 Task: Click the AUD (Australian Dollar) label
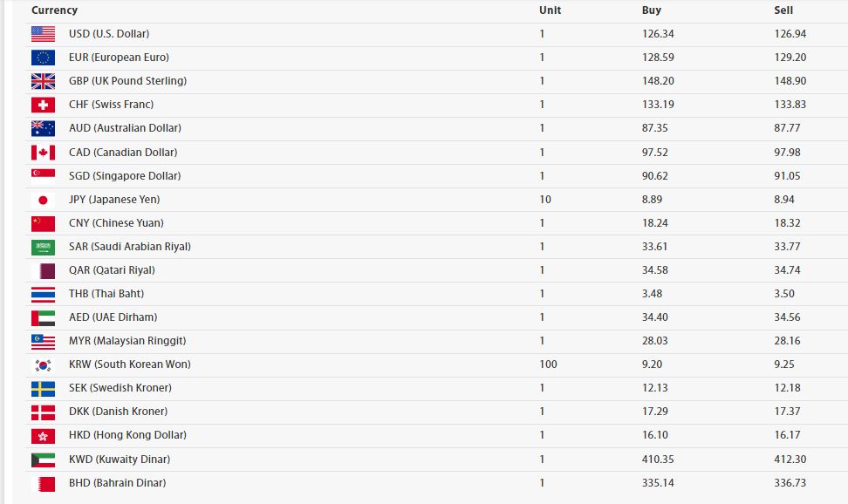point(125,128)
